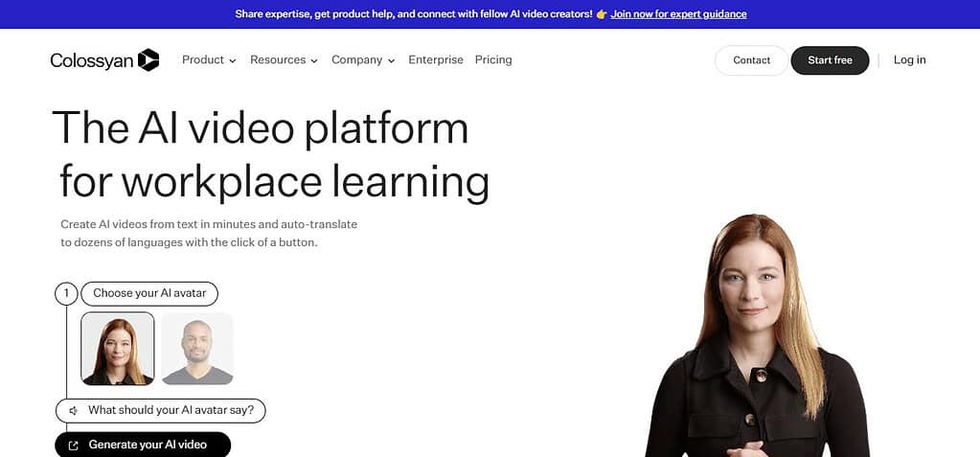The image size is (980, 457).
Task: Click the speaker icon in avatar prompt
Action: point(73,411)
